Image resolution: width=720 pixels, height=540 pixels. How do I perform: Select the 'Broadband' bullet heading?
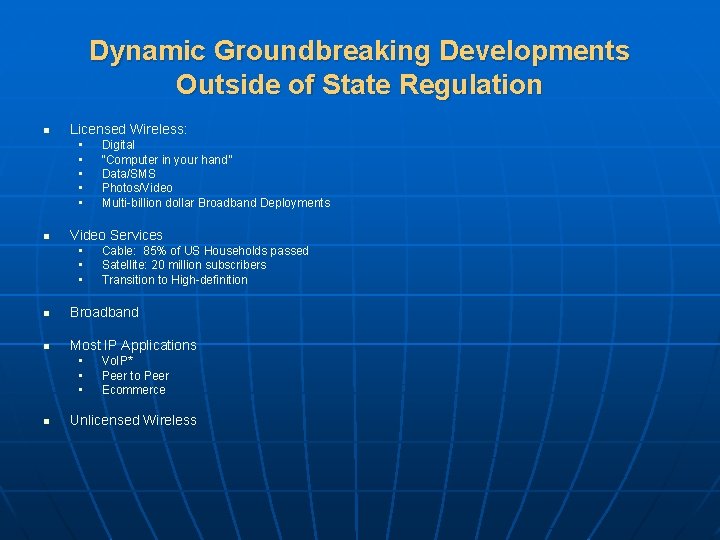tap(104, 312)
